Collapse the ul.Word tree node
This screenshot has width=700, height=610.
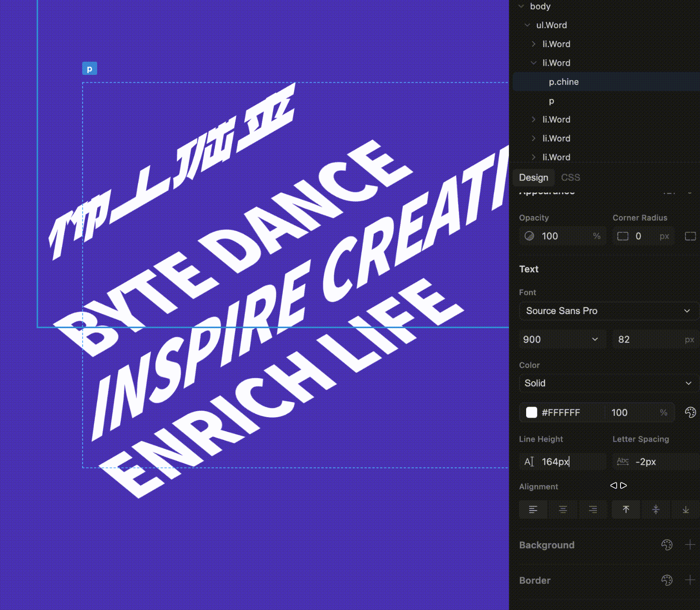(x=527, y=25)
